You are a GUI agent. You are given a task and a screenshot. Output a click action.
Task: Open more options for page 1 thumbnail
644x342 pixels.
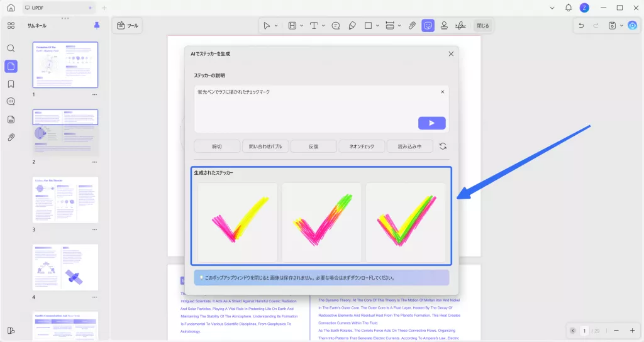coord(94,94)
